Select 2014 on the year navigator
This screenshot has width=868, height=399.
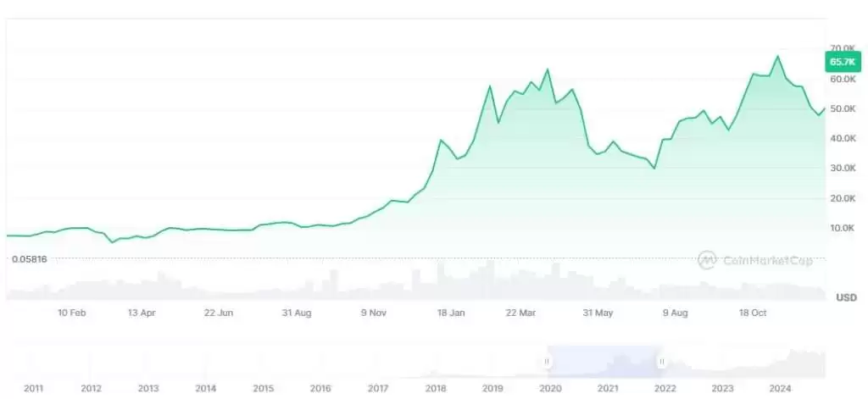point(205,388)
